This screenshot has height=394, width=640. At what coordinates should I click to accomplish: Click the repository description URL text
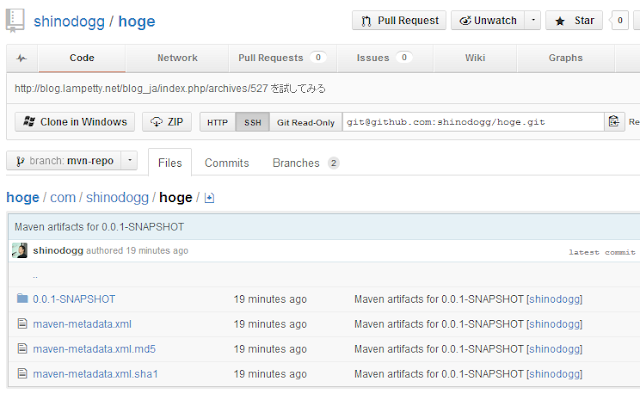[x=141, y=89]
